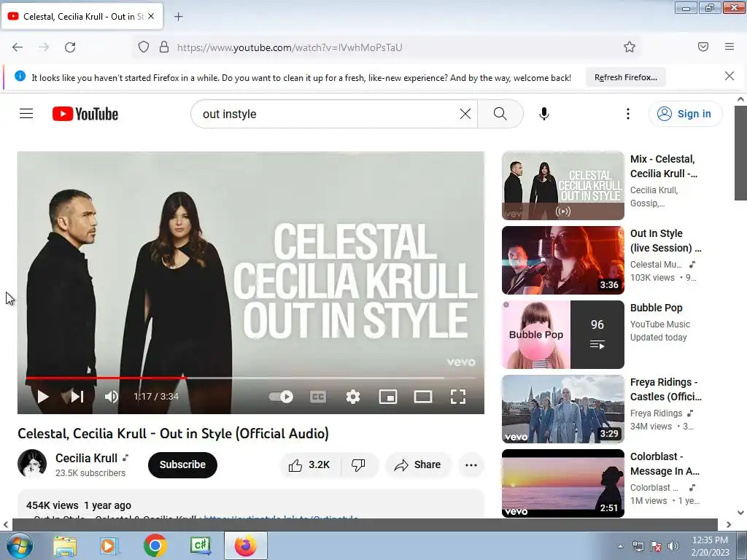
Task: Open Mix - Celestal, Cecilia Krull thumbnail
Action: [x=562, y=186]
